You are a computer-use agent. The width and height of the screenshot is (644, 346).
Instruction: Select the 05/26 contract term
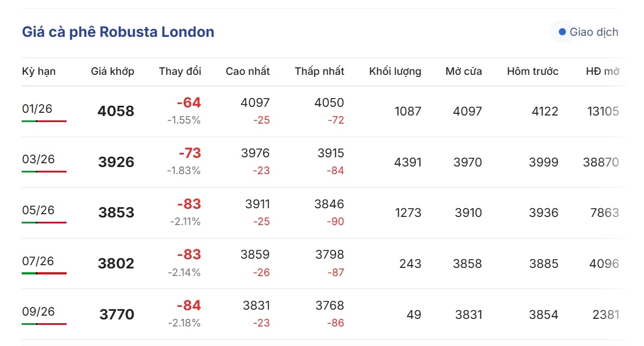pos(38,210)
